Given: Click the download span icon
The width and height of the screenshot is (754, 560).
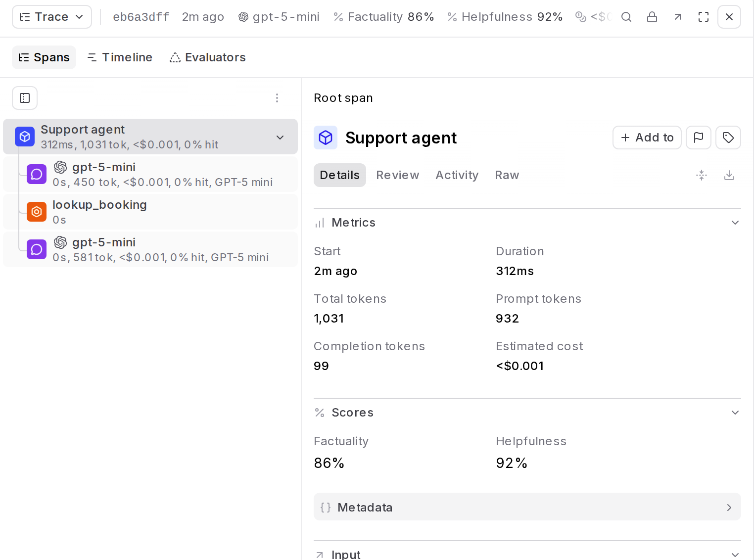Looking at the screenshot, I should point(729,175).
